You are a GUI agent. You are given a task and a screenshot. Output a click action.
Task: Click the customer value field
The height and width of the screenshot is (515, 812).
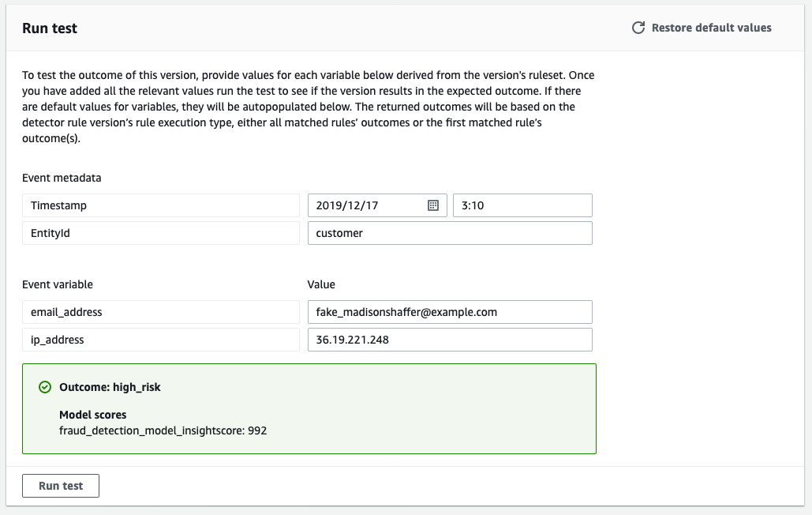click(449, 233)
